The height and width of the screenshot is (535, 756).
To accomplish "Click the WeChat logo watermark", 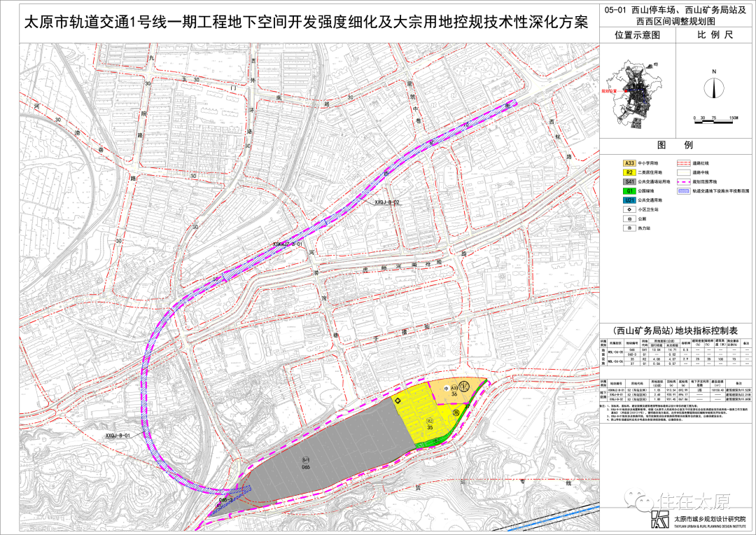I will [x=643, y=500].
